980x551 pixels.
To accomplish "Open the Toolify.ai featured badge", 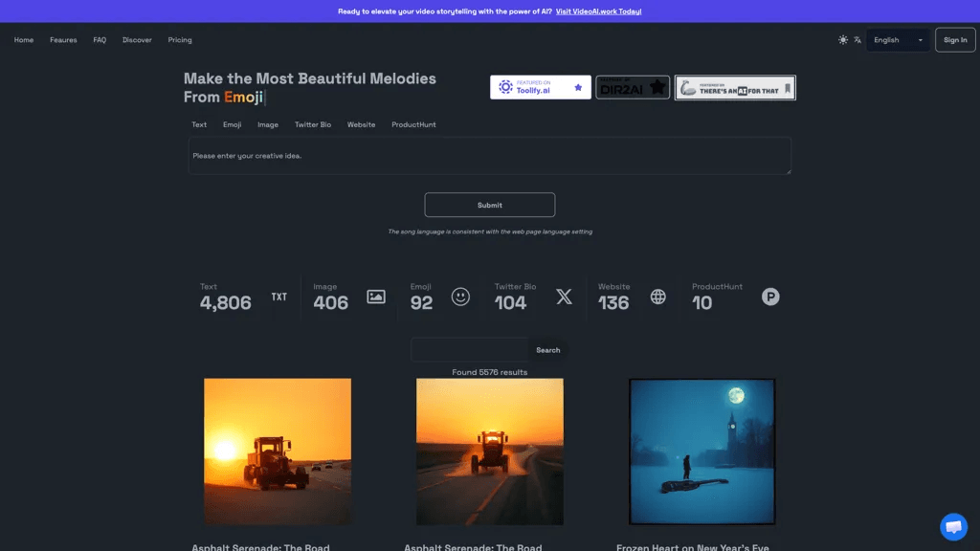I will point(541,87).
